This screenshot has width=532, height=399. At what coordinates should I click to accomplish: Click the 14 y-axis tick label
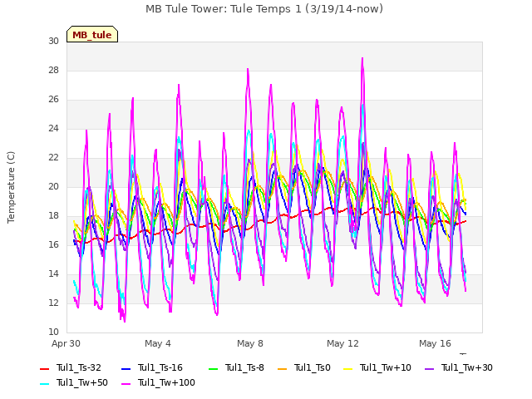53,273
